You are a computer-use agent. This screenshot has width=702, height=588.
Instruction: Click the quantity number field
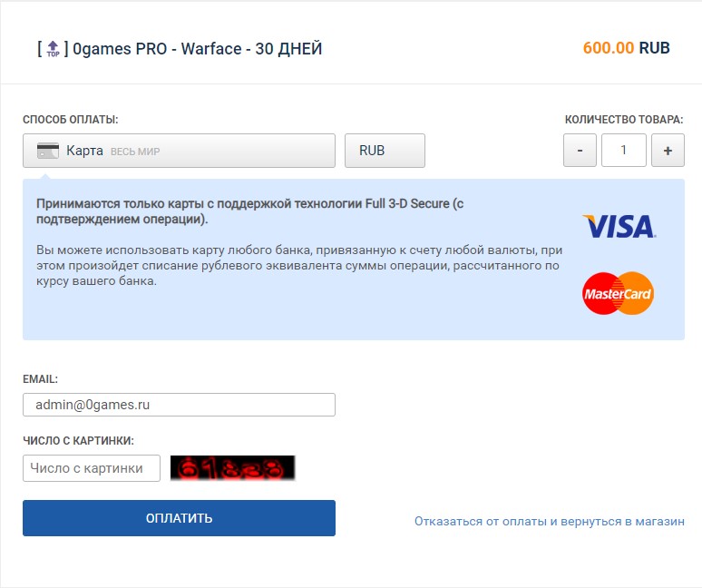click(x=624, y=151)
